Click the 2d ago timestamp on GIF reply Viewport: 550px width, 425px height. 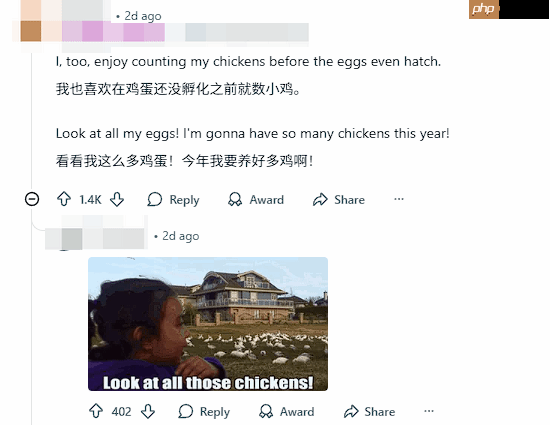click(181, 236)
